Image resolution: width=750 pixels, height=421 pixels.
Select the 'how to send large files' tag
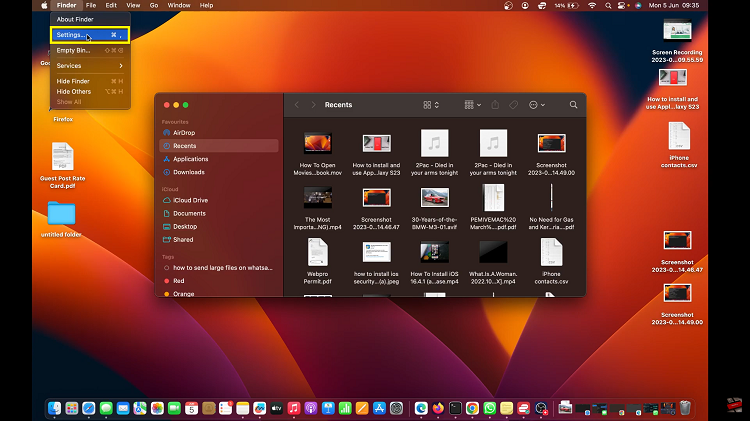219,268
